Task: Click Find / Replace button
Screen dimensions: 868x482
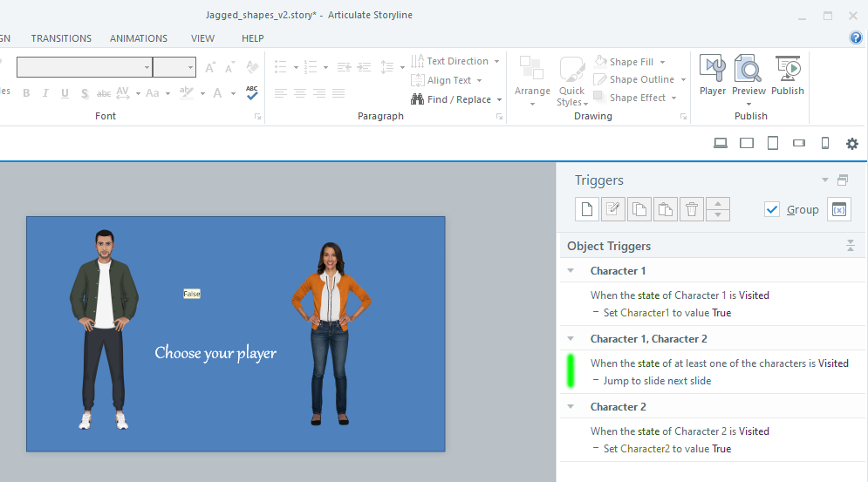Action: (x=457, y=99)
